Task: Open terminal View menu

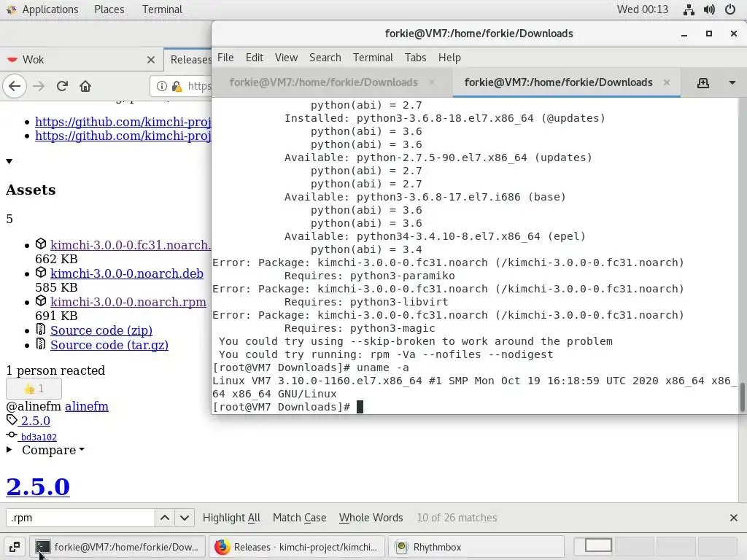Action: (x=286, y=58)
